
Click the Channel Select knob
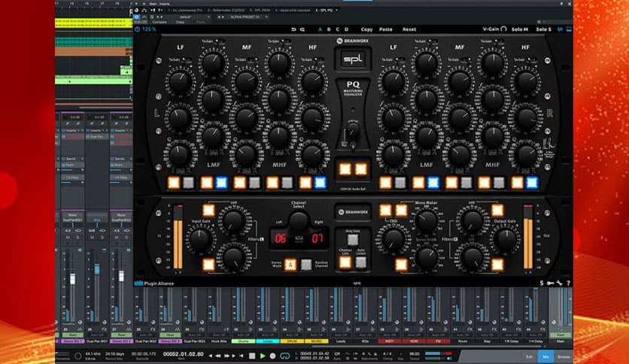tap(299, 220)
